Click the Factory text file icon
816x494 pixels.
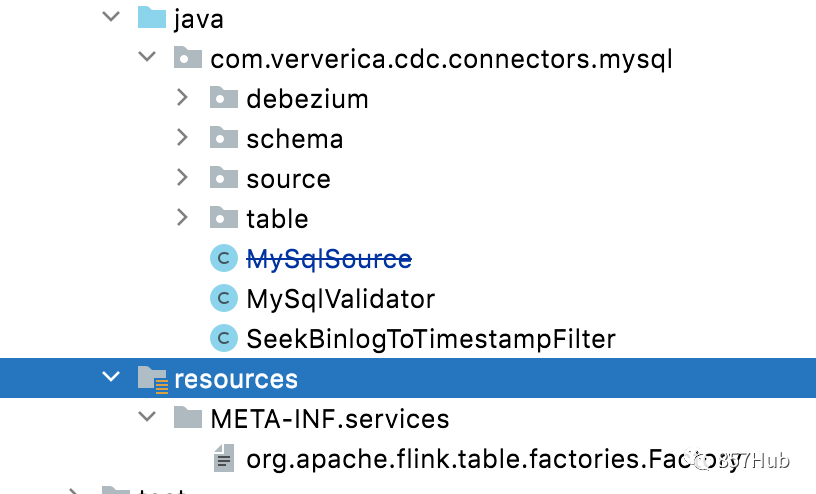[x=224, y=458]
